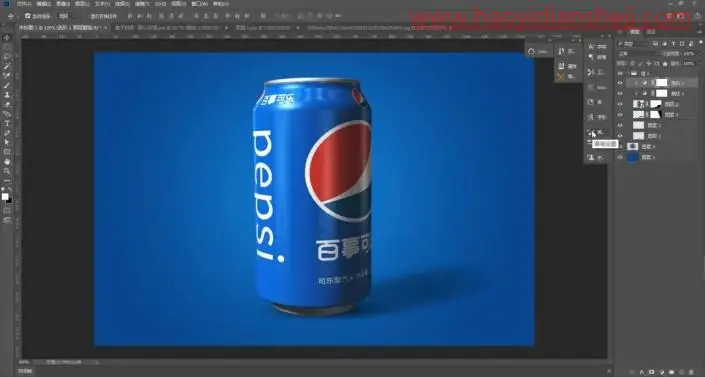This screenshot has width=705, height=377.
Task: Select the blue solid-color layer thumbnail
Action: coord(633,157)
